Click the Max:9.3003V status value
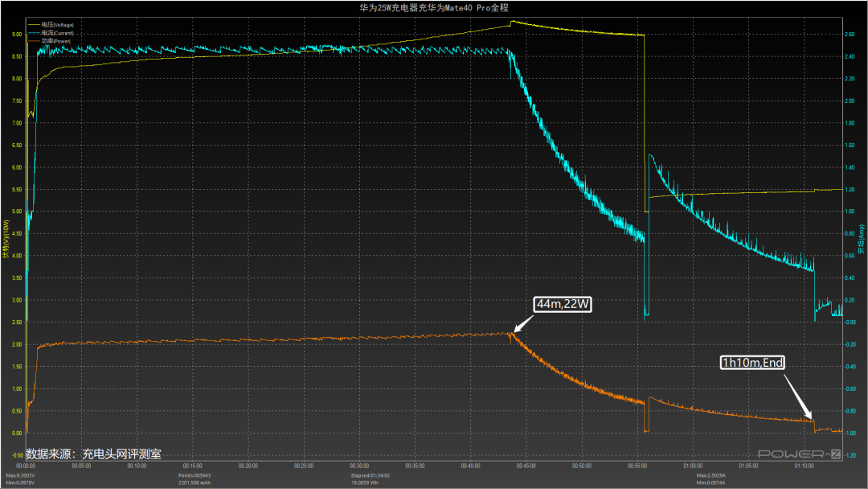Viewport: 868px width, 489px height. 20,475
